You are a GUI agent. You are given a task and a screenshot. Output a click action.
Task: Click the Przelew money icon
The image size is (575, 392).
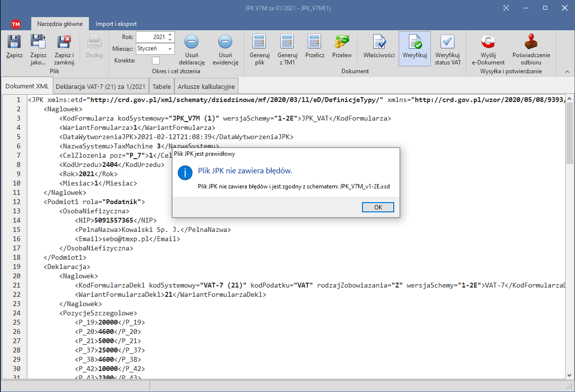341,43
